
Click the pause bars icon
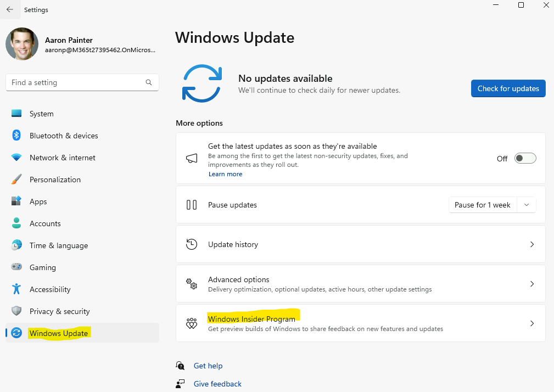point(192,205)
